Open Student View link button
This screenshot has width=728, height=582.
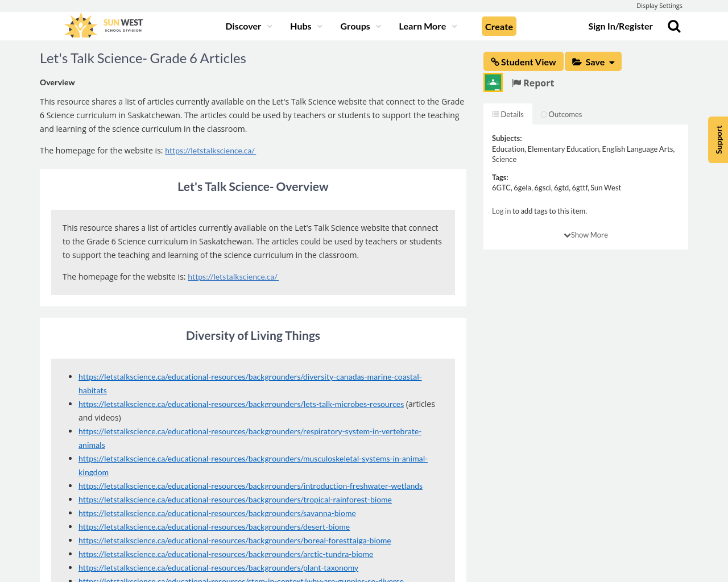tap(523, 62)
